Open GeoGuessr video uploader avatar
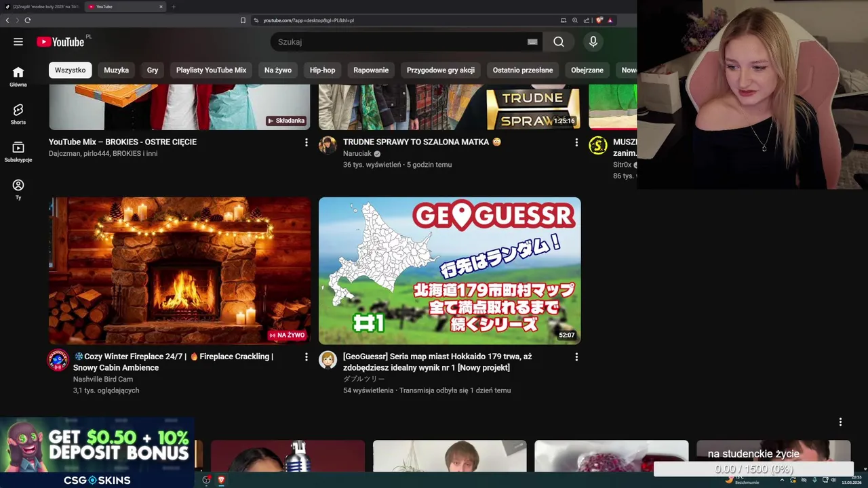 pyautogui.click(x=328, y=360)
